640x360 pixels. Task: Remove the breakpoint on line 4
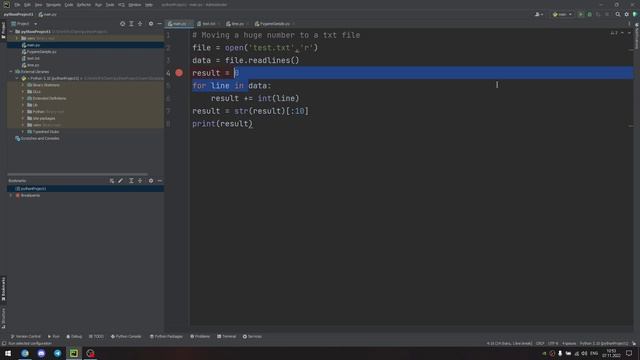(179, 73)
